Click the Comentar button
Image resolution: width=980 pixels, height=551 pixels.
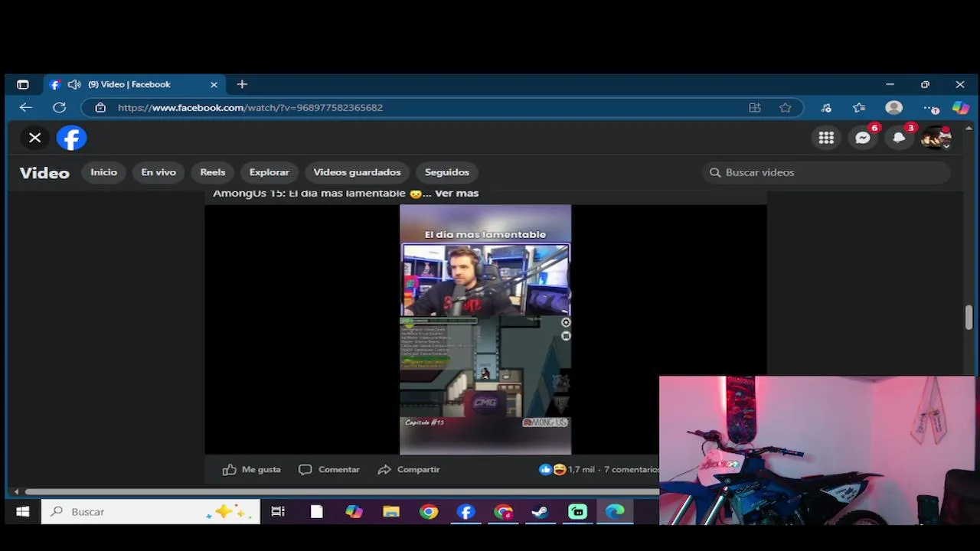[329, 469]
